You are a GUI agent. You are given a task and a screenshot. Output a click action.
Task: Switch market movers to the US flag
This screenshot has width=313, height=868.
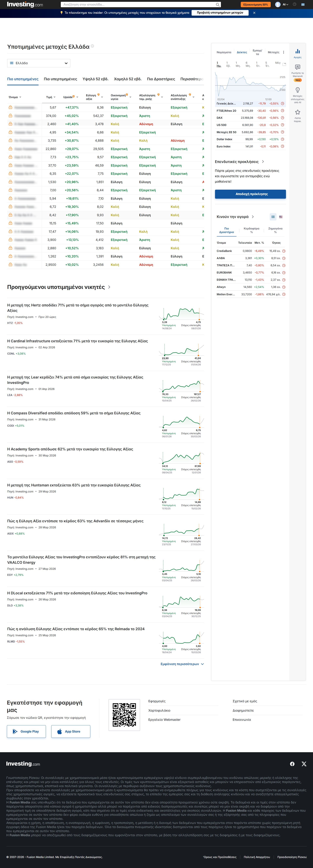click(281, 217)
